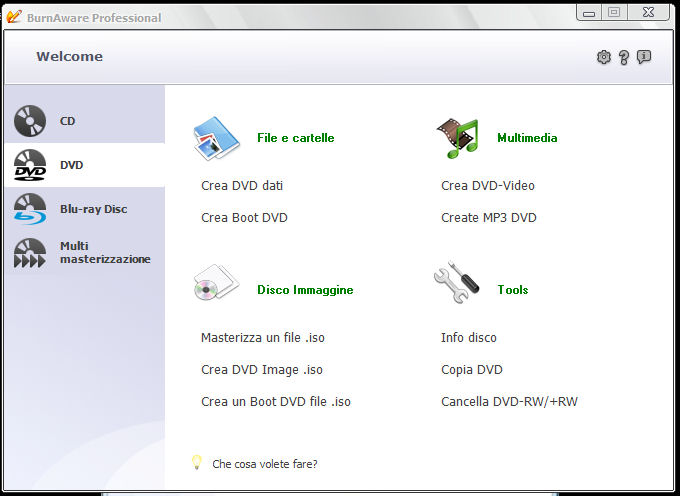Image resolution: width=680 pixels, height=496 pixels.
Task: Open help with the question mark icon
Action: (624, 57)
